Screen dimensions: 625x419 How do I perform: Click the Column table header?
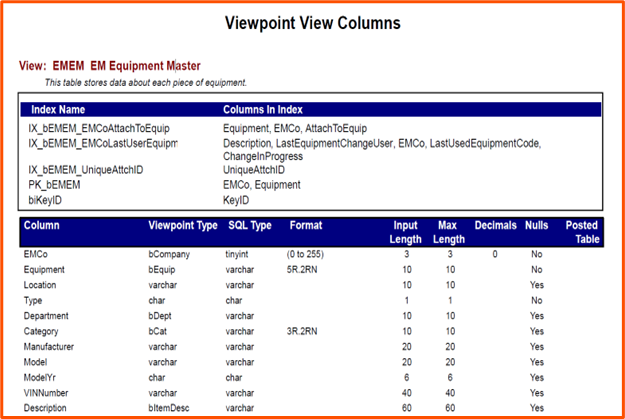tap(41, 225)
